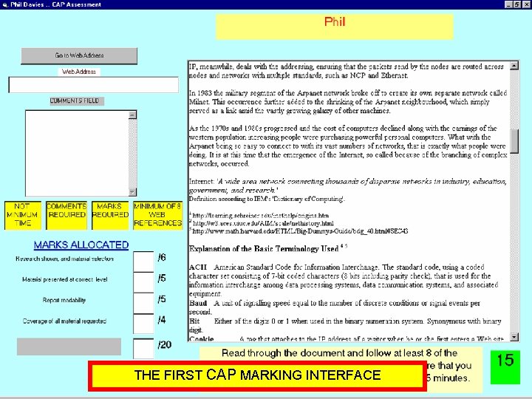
Task: Restore down the CAP Assessment window
Action: click(516, 4)
